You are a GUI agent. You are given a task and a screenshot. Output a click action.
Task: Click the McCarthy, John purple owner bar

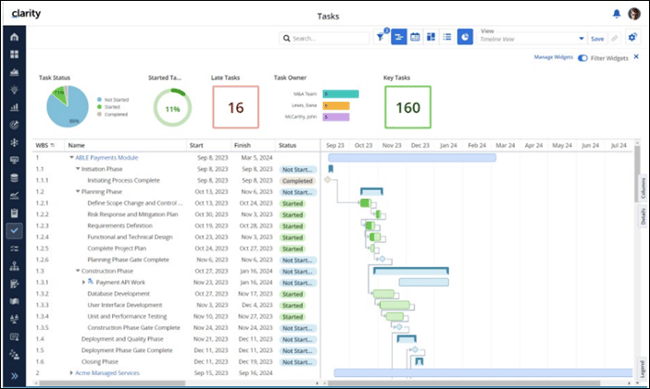coord(336,117)
